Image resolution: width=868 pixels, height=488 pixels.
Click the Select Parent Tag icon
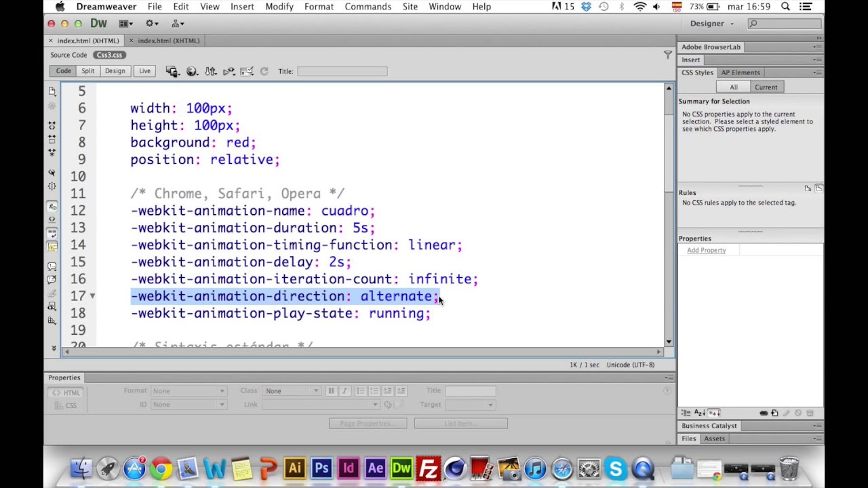(52, 173)
